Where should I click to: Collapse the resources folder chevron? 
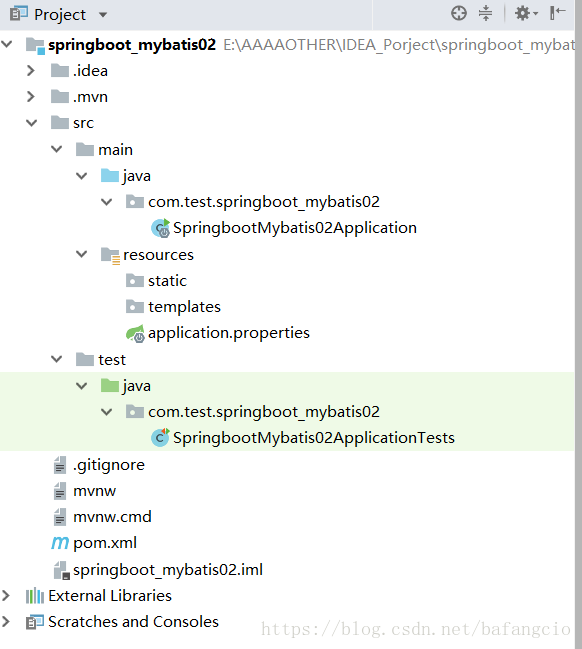click(x=82, y=254)
